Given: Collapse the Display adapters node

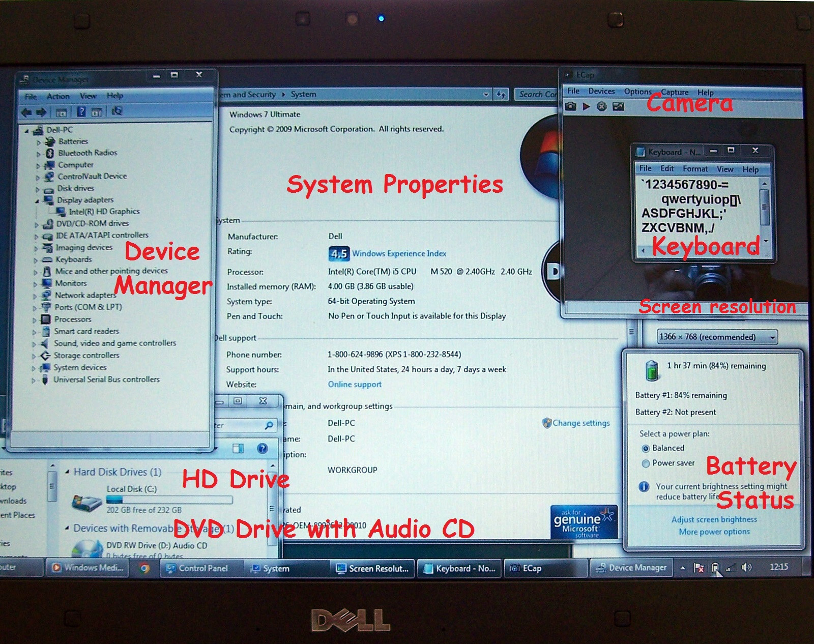Looking at the screenshot, I should (37, 201).
